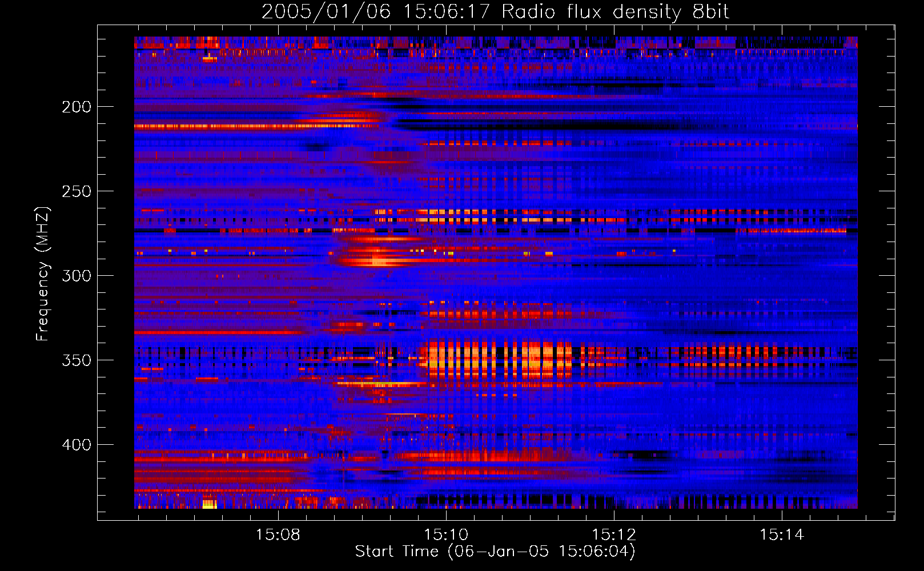
Task: Click the 15:14 time tick label
Action: click(782, 534)
